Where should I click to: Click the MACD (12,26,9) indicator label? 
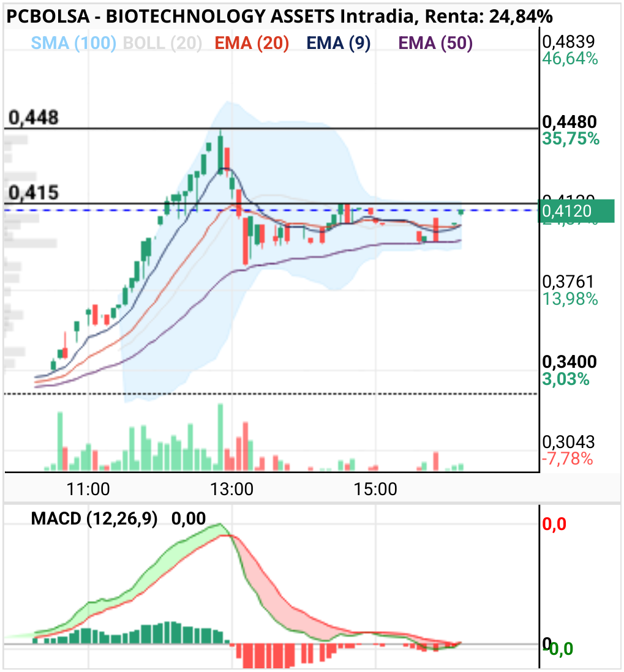(x=94, y=518)
